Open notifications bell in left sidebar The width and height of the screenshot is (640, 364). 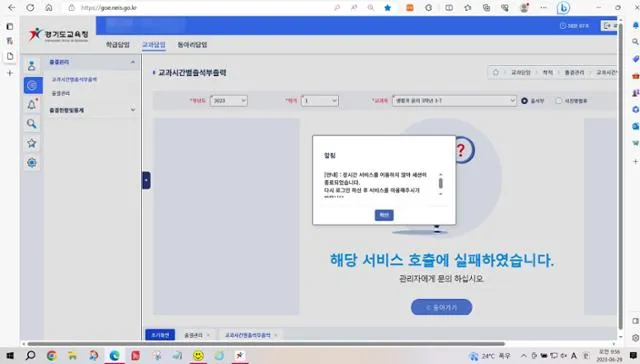pos(32,104)
